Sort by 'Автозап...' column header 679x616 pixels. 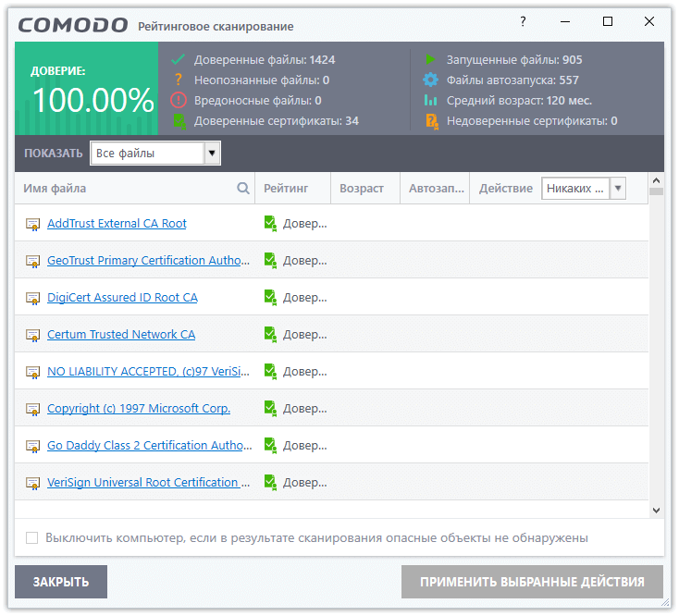pyautogui.click(x=436, y=189)
